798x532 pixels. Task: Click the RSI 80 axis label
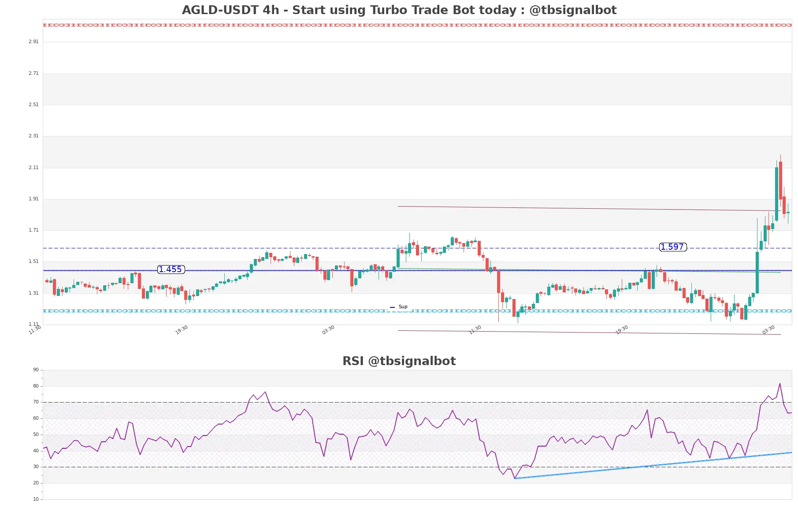pos(36,386)
